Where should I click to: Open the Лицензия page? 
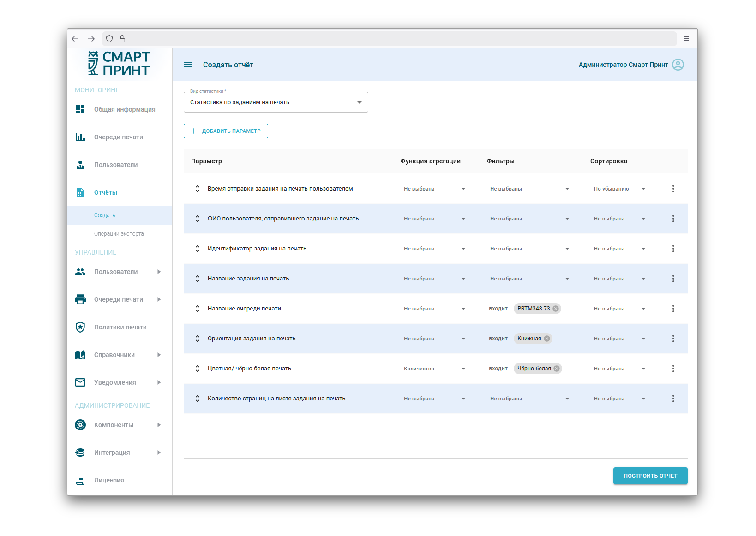(120, 480)
